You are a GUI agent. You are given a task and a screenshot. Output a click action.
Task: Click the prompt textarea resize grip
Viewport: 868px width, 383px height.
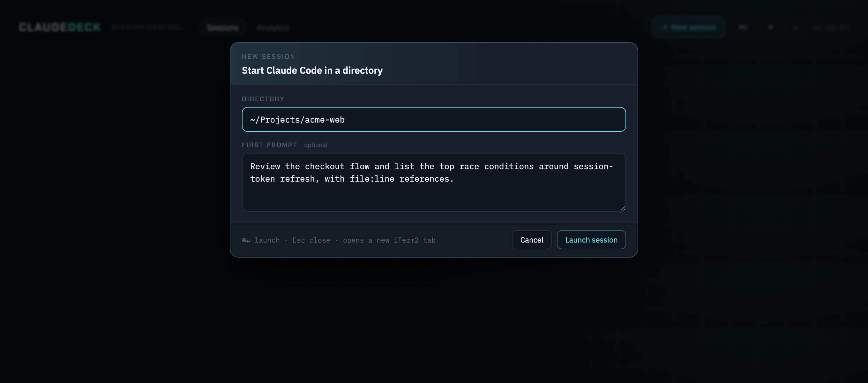click(x=623, y=208)
